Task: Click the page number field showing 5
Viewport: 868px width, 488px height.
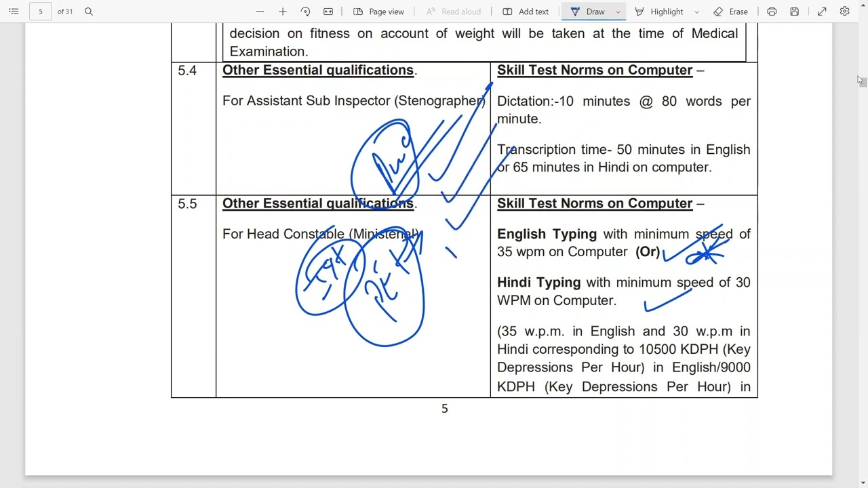Action: click(41, 12)
